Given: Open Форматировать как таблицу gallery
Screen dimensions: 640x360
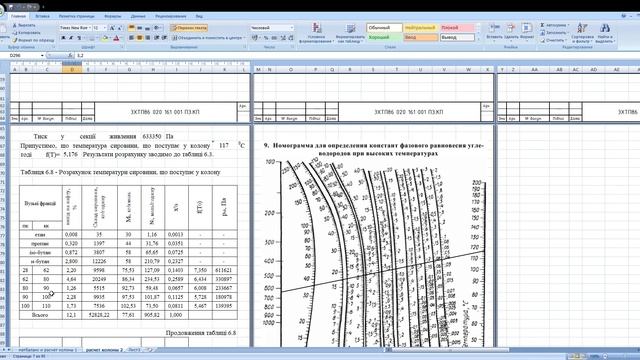Looking at the screenshot, I should tap(350, 33).
